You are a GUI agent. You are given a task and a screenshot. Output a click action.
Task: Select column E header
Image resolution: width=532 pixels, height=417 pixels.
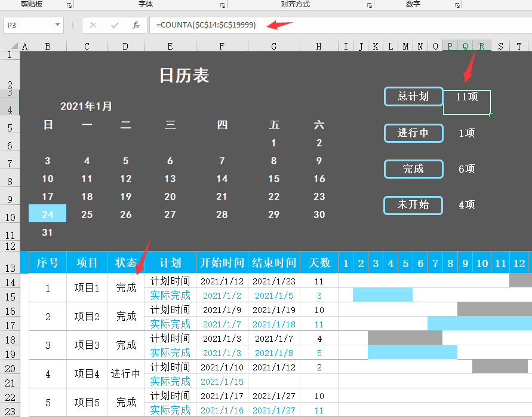pyautogui.click(x=170, y=46)
